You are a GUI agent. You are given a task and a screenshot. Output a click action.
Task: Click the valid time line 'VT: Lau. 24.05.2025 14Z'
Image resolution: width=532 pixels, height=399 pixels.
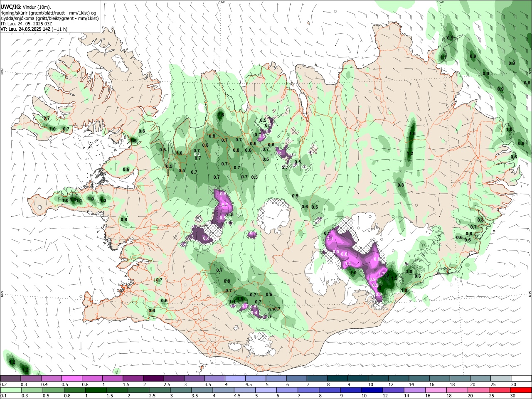point(26,29)
